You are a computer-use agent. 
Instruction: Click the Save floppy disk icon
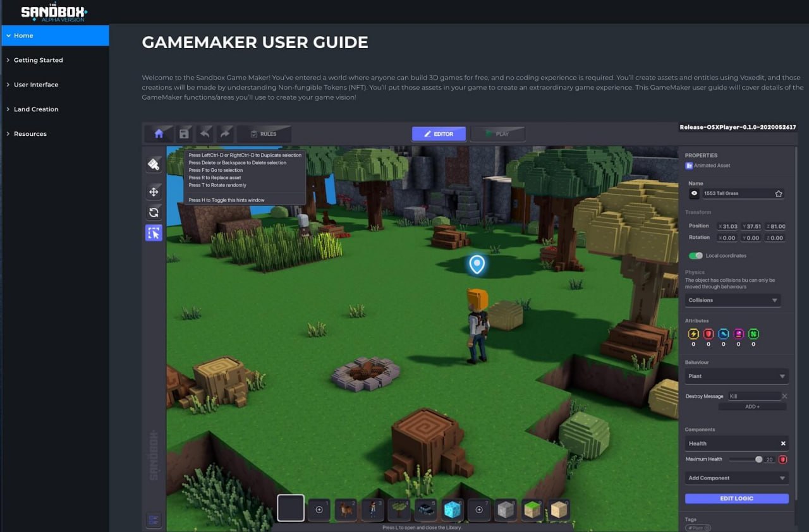(184, 134)
